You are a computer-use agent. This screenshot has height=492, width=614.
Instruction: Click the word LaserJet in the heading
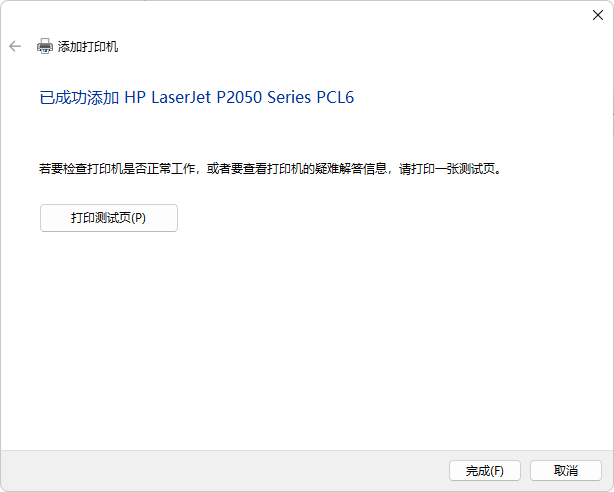point(181,97)
